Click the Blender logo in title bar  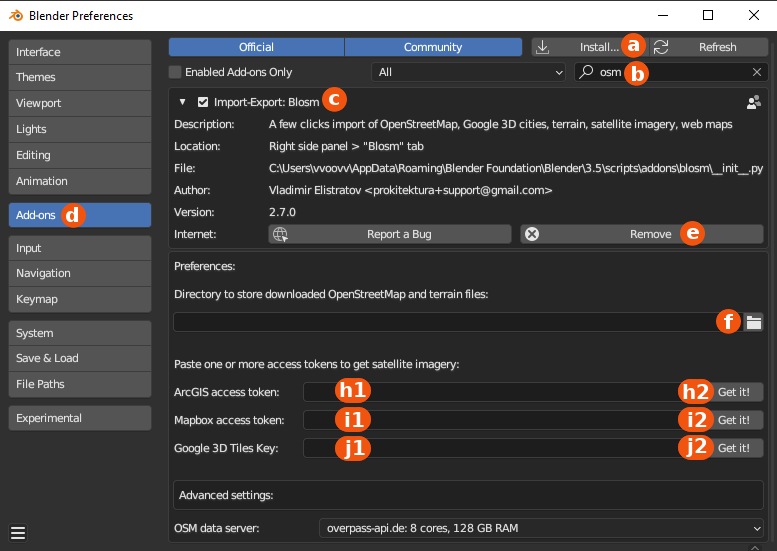click(16, 15)
